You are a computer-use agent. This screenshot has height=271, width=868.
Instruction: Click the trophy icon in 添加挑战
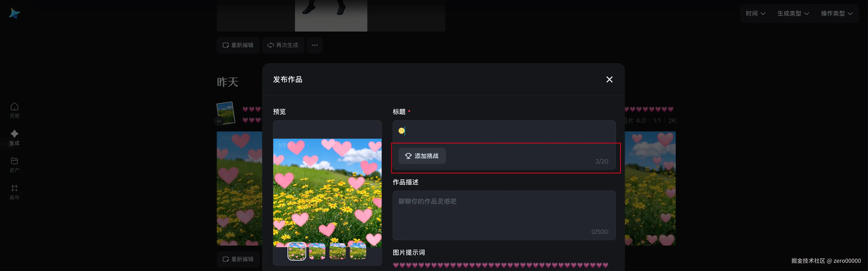point(408,156)
